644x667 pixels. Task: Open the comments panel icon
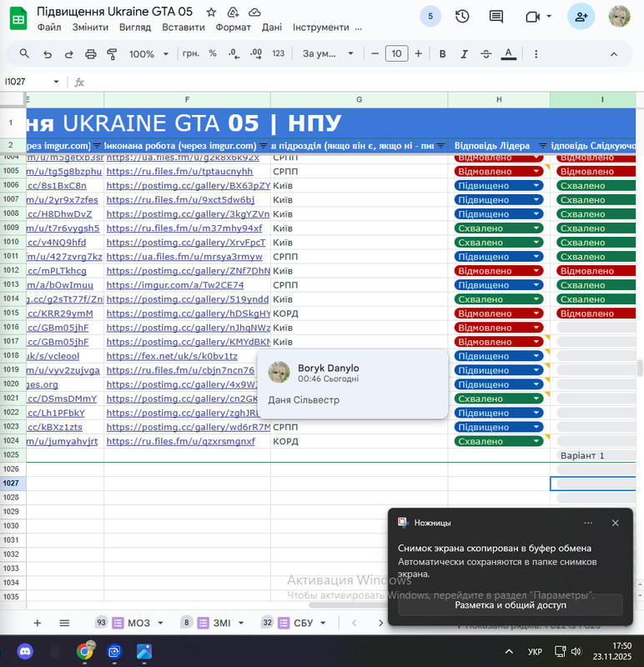[496, 17]
